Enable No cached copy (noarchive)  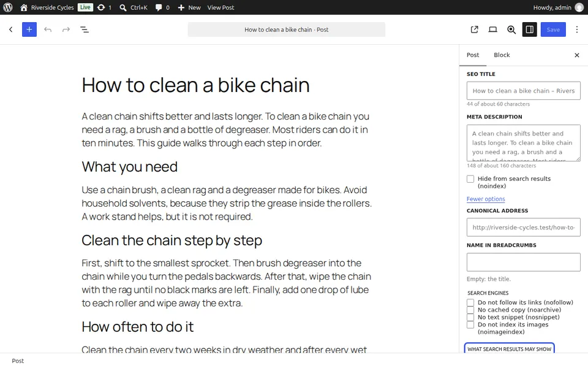(470, 310)
